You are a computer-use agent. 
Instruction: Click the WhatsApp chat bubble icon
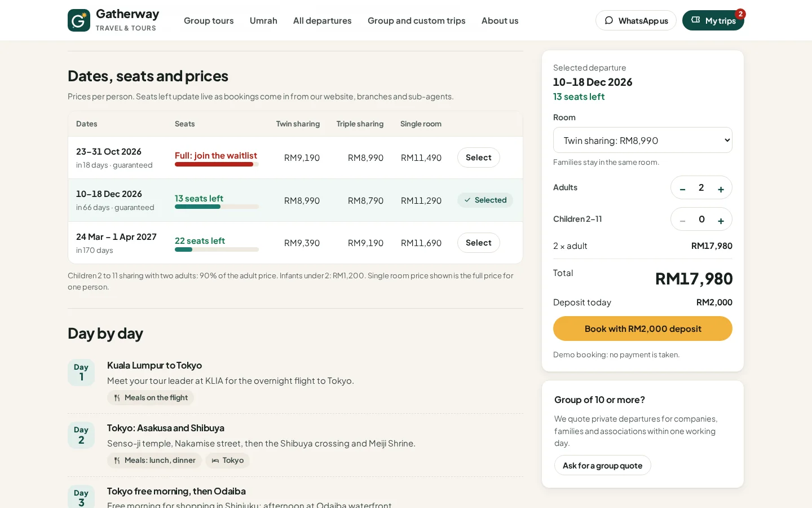(609, 20)
